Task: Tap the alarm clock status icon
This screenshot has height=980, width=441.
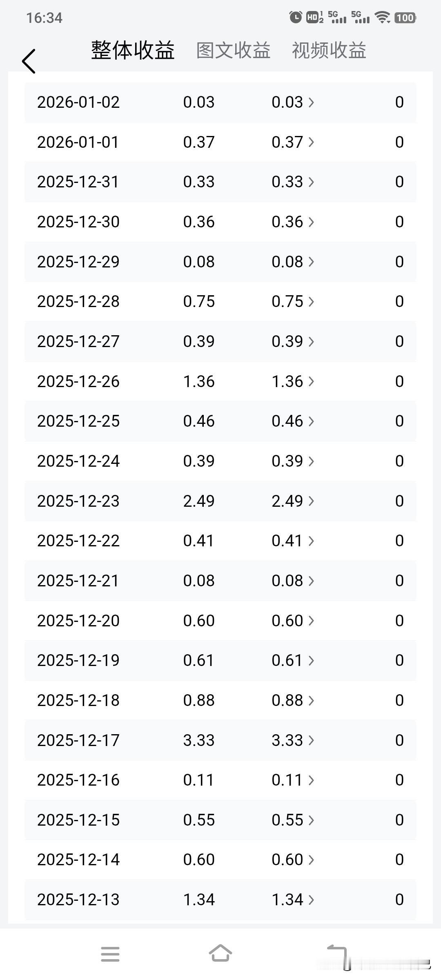Action: [295, 17]
